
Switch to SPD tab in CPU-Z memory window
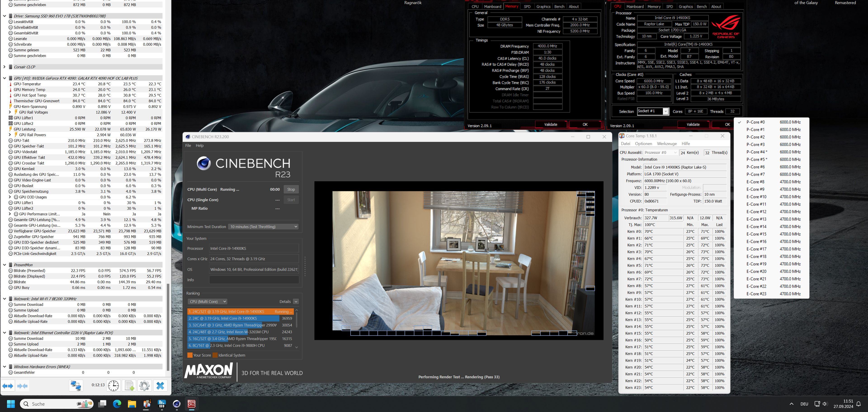[x=527, y=6]
